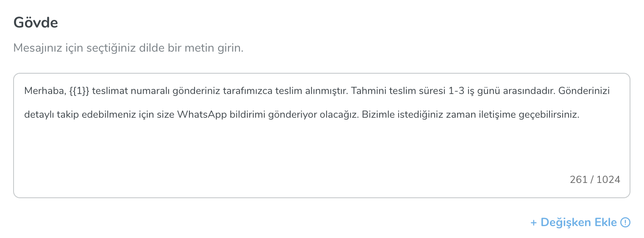
Task: Click the word WhatsApp in the message
Action: [202, 115]
